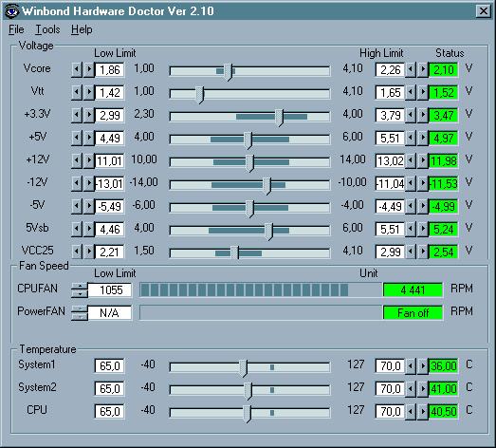The width and height of the screenshot is (496, 448).
Task: Open the File menu
Action: click(x=16, y=29)
